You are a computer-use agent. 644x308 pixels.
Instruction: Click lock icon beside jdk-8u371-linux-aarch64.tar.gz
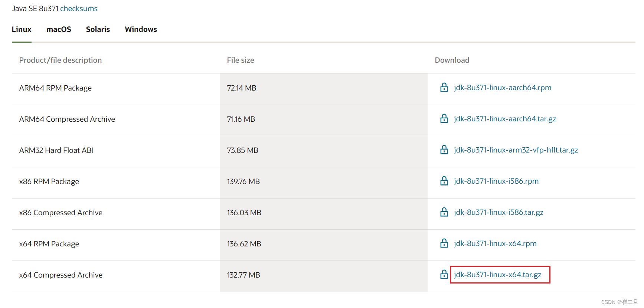(444, 119)
